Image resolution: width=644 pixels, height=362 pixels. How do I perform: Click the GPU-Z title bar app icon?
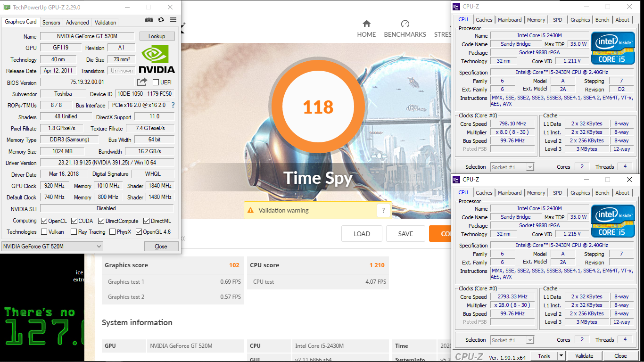point(7,7)
